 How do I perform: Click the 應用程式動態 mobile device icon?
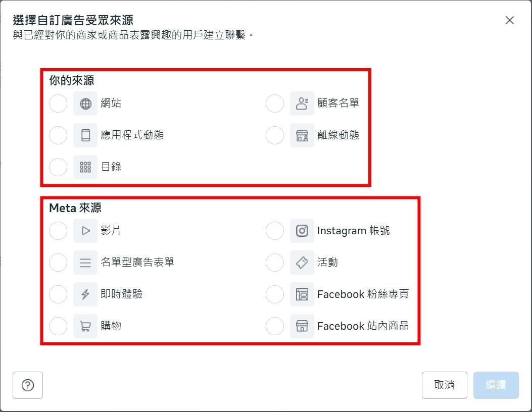click(x=85, y=135)
